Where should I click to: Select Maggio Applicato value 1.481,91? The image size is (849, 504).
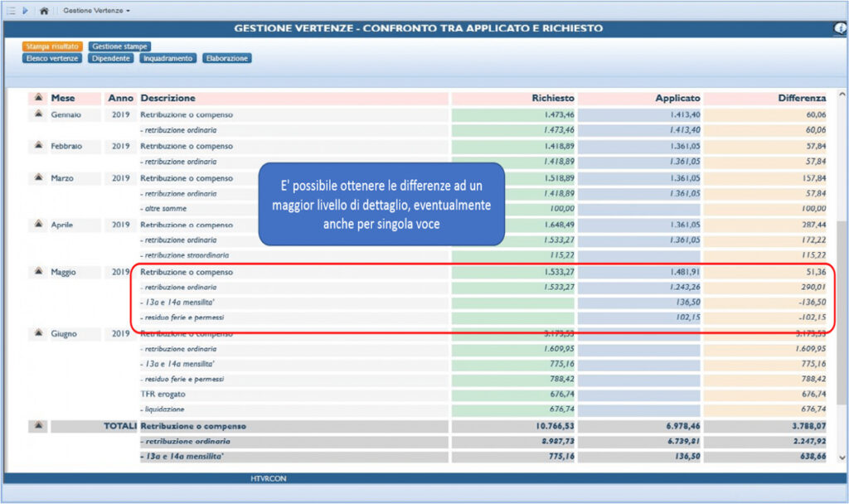point(685,272)
